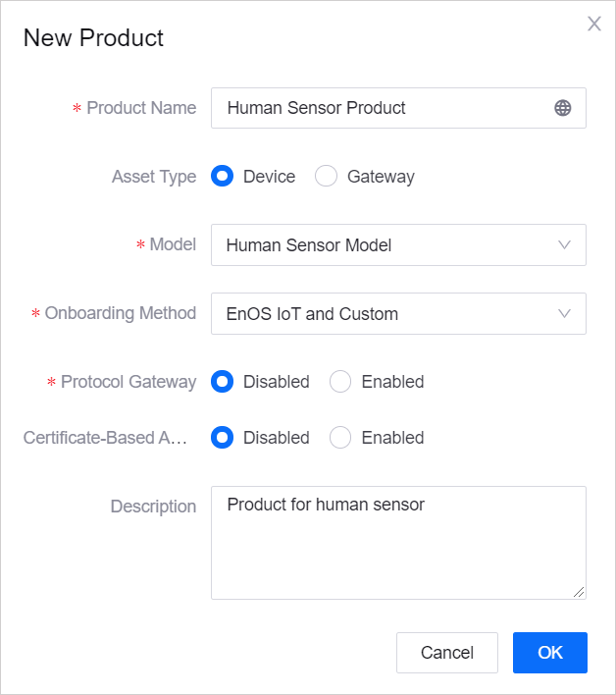The width and height of the screenshot is (616, 695).
Task: Expand the Onboarding Method chevron arrow
Action: point(564,314)
